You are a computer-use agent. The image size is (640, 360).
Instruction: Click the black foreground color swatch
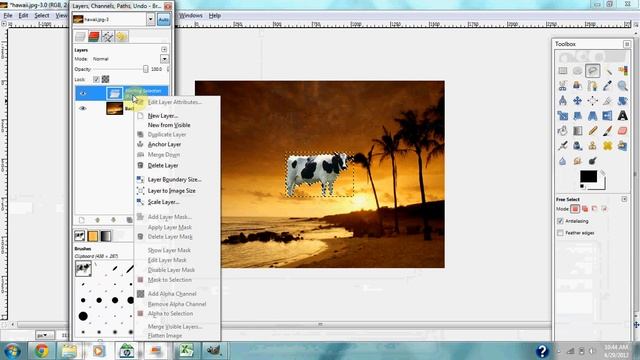tap(588, 176)
